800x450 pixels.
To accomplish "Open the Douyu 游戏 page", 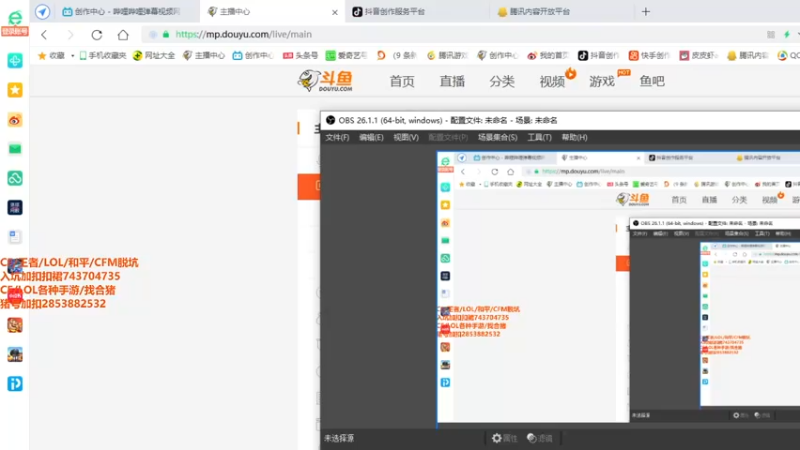I will (602, 81).
